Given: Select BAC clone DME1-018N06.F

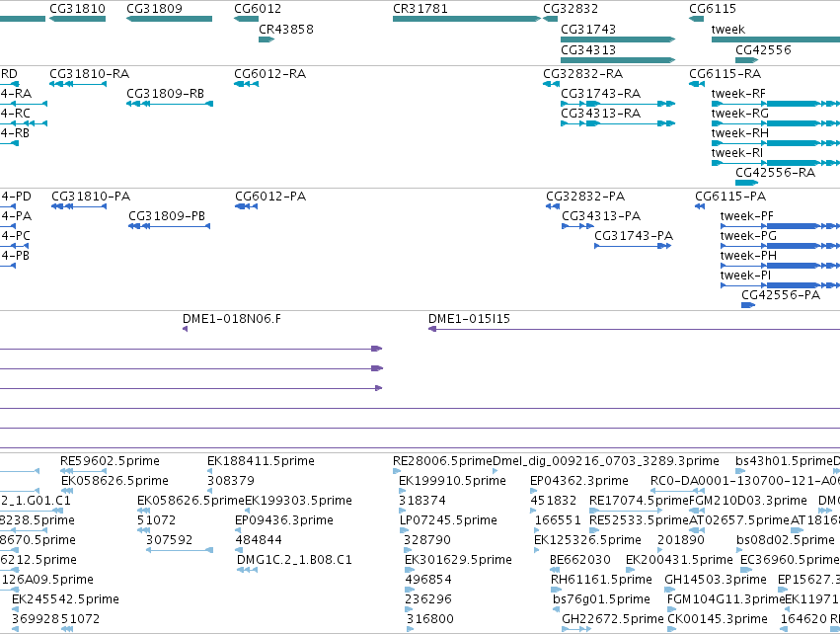Looking at the screenshot, I should coord(231,319).
